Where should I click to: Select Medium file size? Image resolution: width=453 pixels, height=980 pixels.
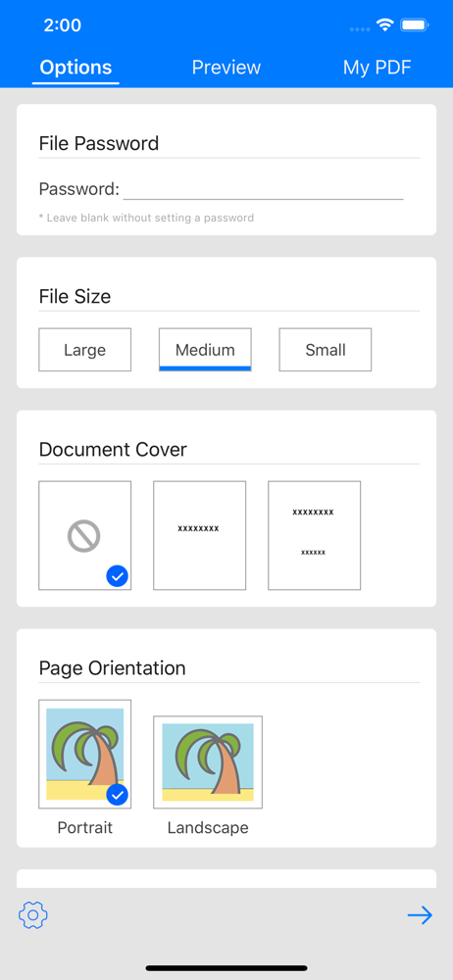click(x=205, y=350)
